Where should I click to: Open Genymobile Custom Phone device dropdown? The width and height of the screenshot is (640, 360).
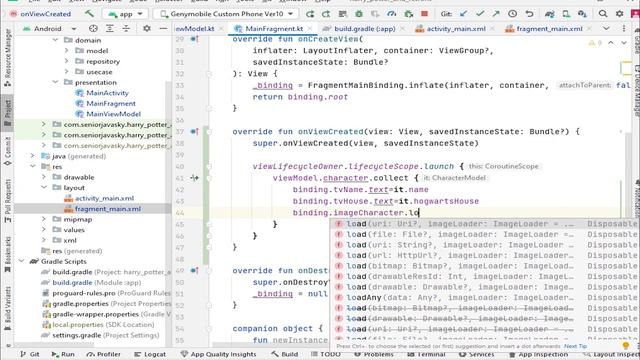click(227, 14)
